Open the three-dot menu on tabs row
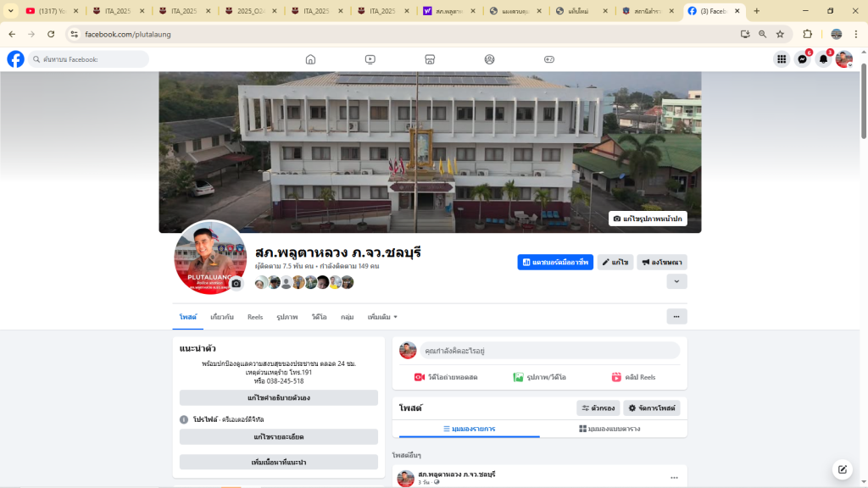Viewport: 868px width, 488px height. point(676,317)
